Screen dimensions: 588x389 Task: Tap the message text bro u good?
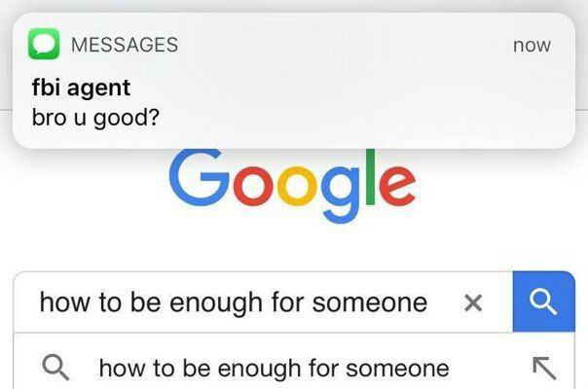[95, 118]
